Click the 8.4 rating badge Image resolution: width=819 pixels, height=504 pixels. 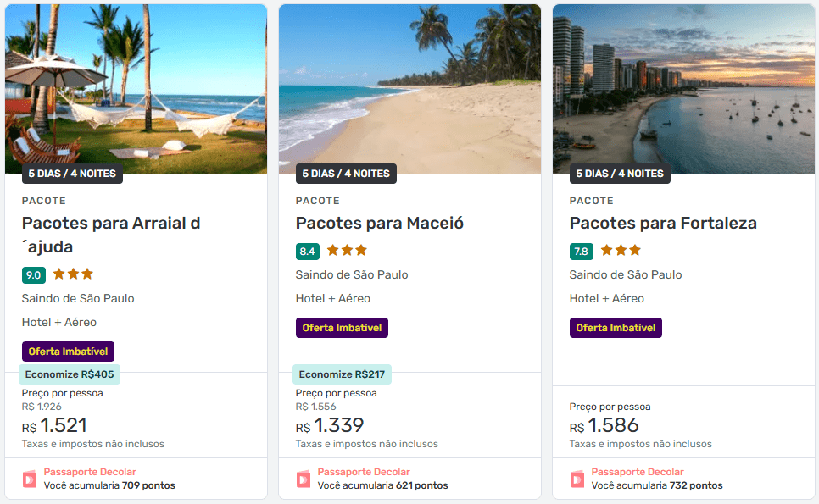[x=308, y=251]
